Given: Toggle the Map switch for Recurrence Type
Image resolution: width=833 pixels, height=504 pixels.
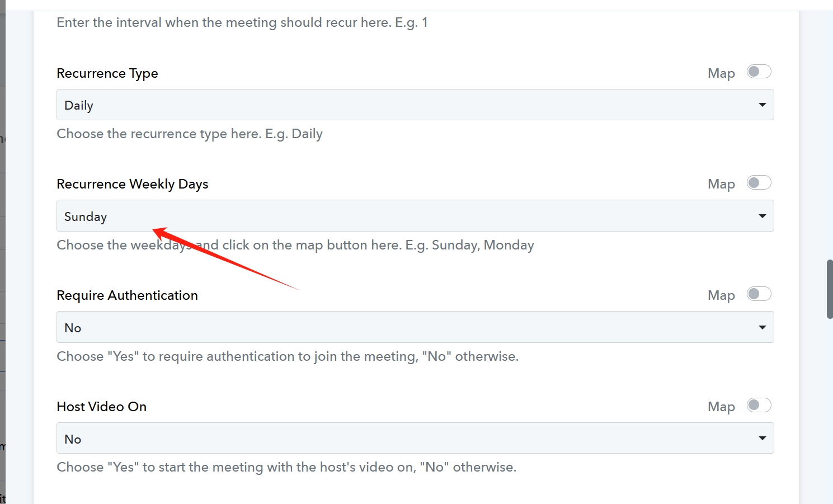Looking at the screenshot, I should click(759, 72).
